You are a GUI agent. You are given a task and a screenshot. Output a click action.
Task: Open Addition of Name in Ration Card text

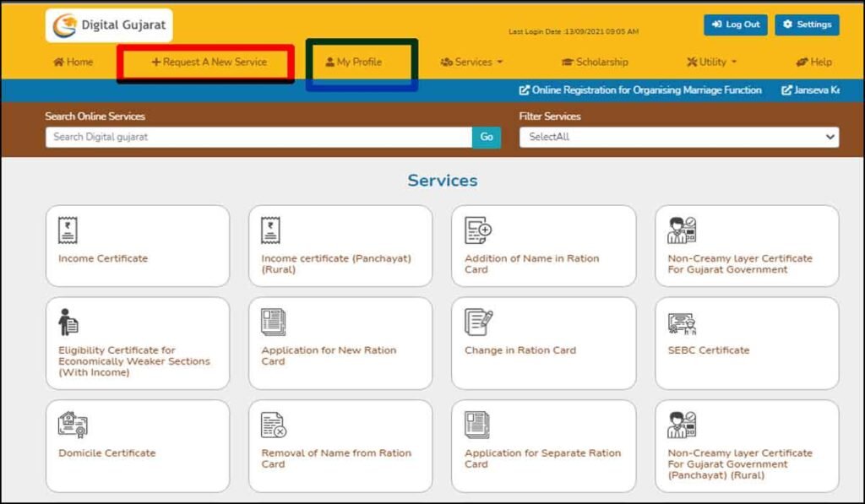coord(532,263)
